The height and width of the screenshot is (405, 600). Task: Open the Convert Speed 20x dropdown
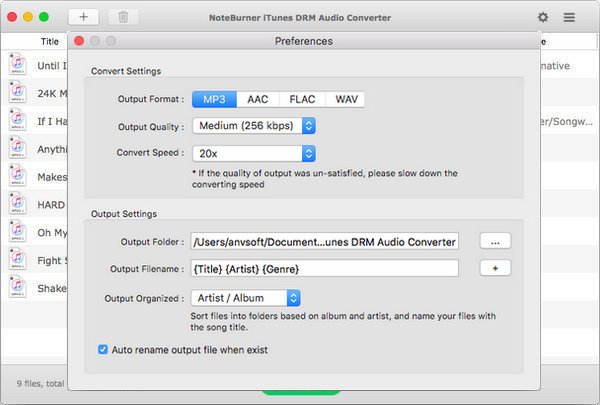tap(254, 154)
